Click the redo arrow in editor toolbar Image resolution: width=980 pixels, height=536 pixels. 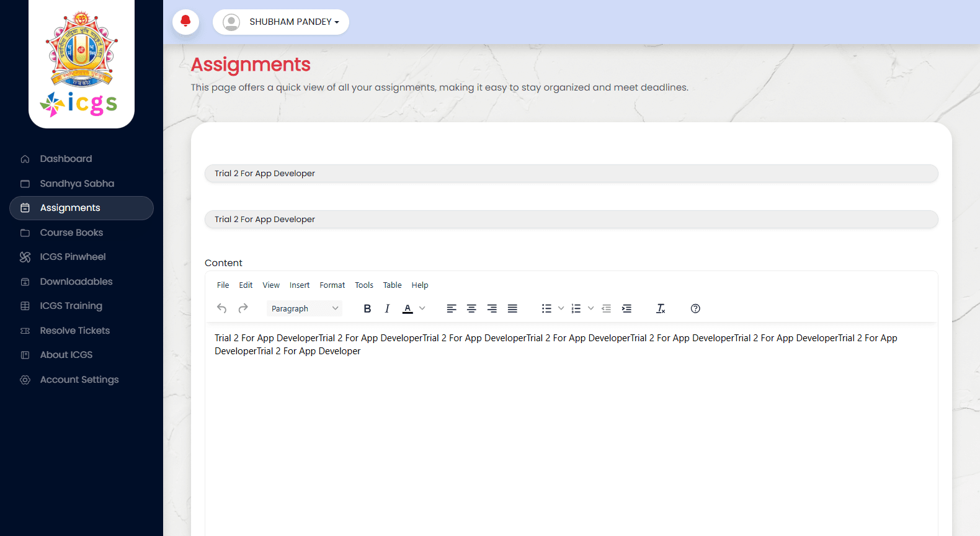243,308
